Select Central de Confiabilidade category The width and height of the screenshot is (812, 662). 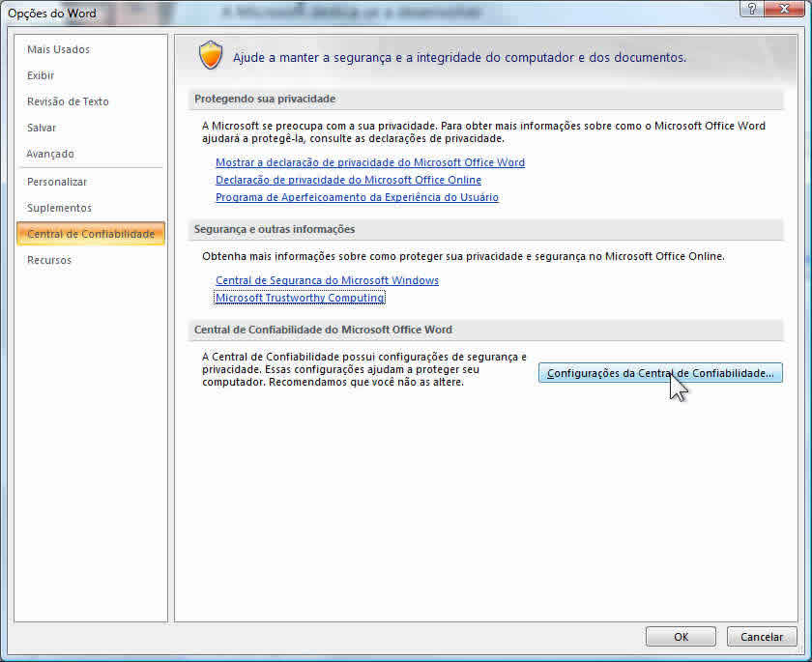pos(91,234)
